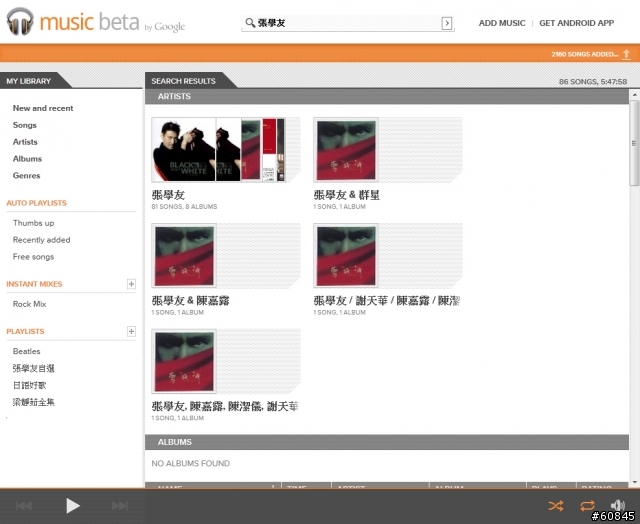Open the volume control
The image size is (640, 524).
point(618,505)
